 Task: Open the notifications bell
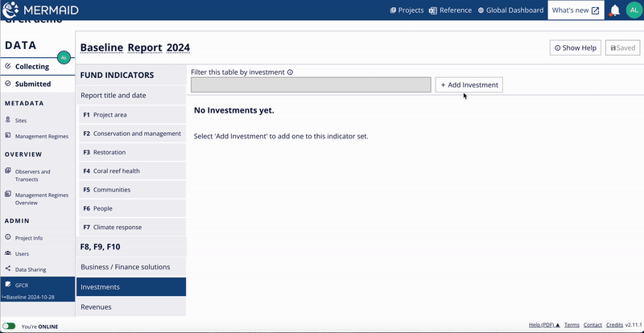614,10
